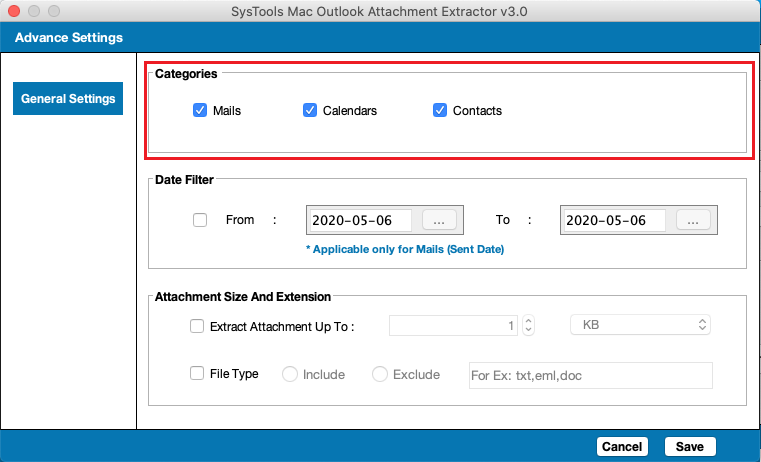Viewport: 761px width, 462px height.
Task: Uncheck the Contacts category checkbox
Action: (x=440, y=110)
